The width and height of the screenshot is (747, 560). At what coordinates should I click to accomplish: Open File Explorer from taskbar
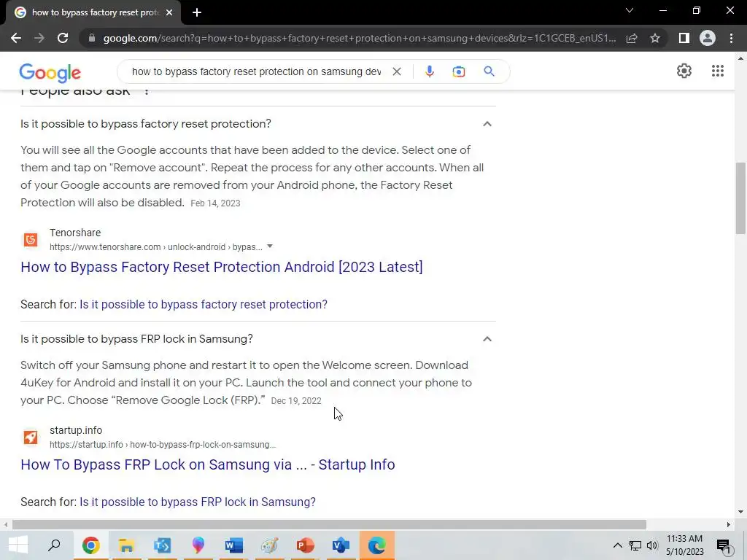pyautogui.click(x=126, y=545)
